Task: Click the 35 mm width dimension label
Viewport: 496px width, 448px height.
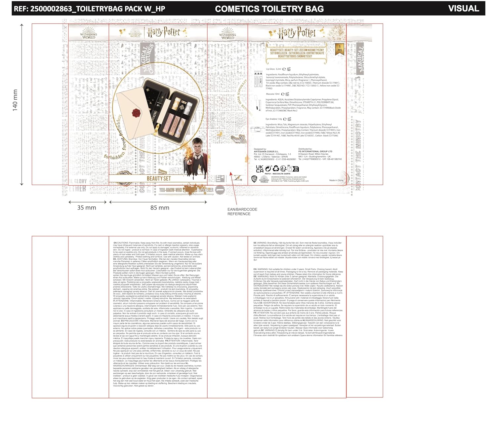Action: point(87,207)
